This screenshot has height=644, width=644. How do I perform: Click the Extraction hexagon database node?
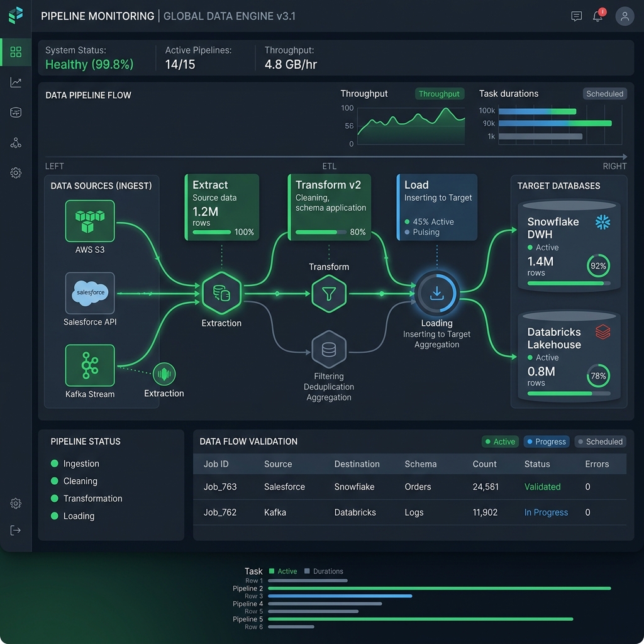coord(221,293)
